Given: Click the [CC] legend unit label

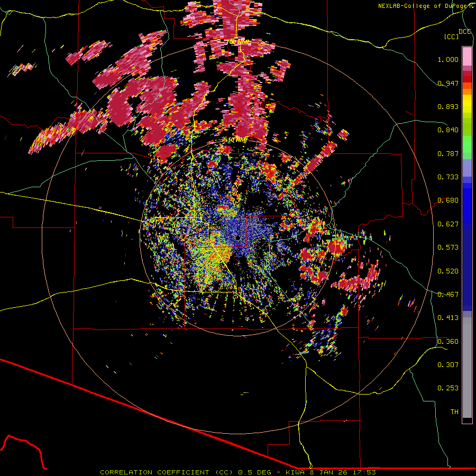Looking at the screenshot, I should tap(451, 36).
